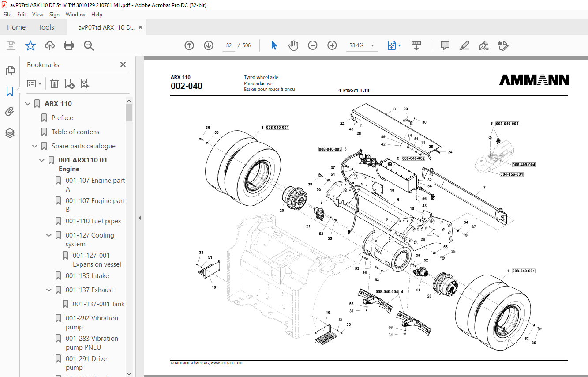588x377 pixels.
Task: Open 001-291 Drive pump bookmark
Action: point(86,363)
